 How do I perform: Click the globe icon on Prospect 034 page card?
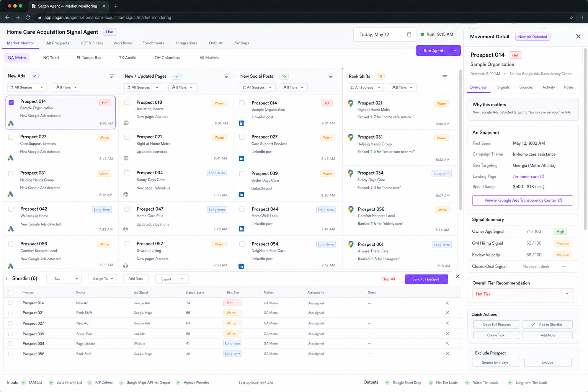126,194
